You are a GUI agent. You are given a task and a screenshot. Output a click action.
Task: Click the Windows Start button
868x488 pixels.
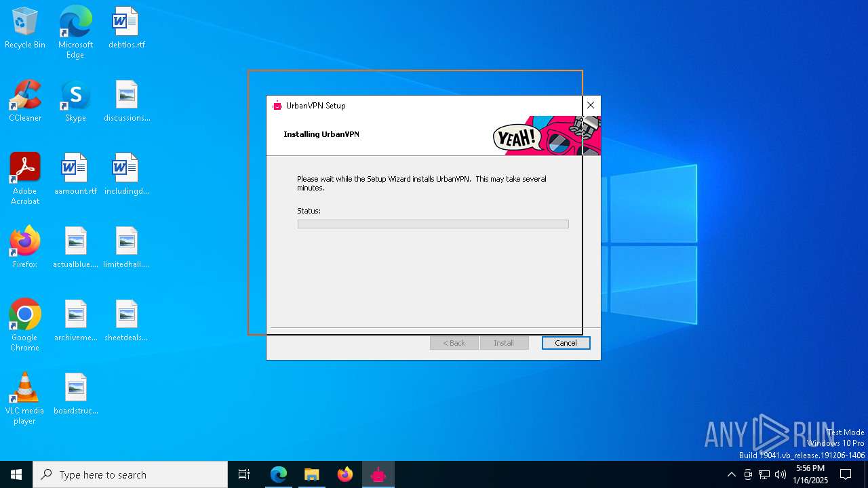click(x=16, y=474)
